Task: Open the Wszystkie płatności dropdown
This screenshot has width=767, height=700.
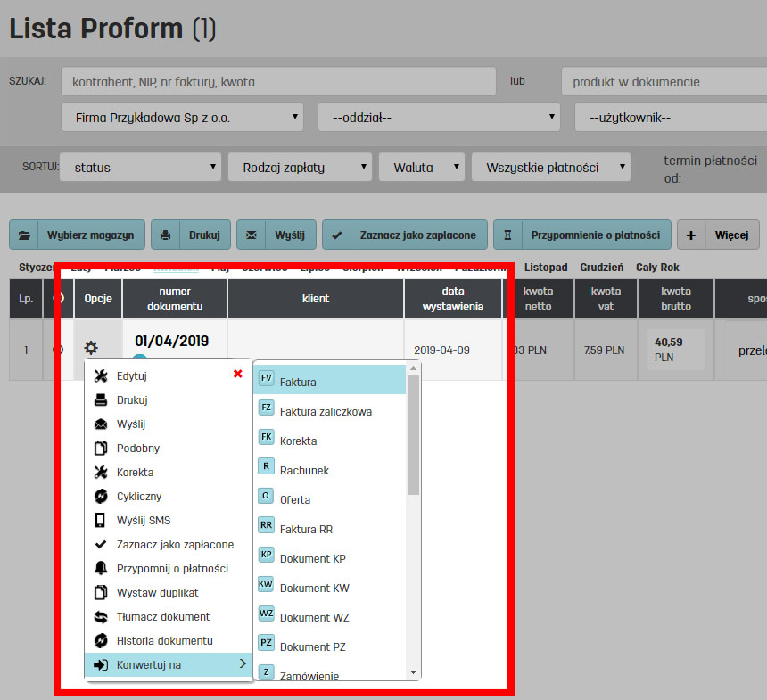Action: click(x=550, y=167)
